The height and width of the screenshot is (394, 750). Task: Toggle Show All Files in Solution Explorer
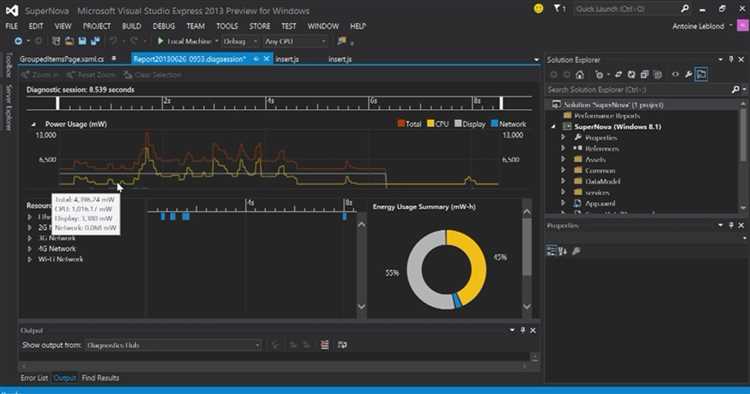coord(658,75)
